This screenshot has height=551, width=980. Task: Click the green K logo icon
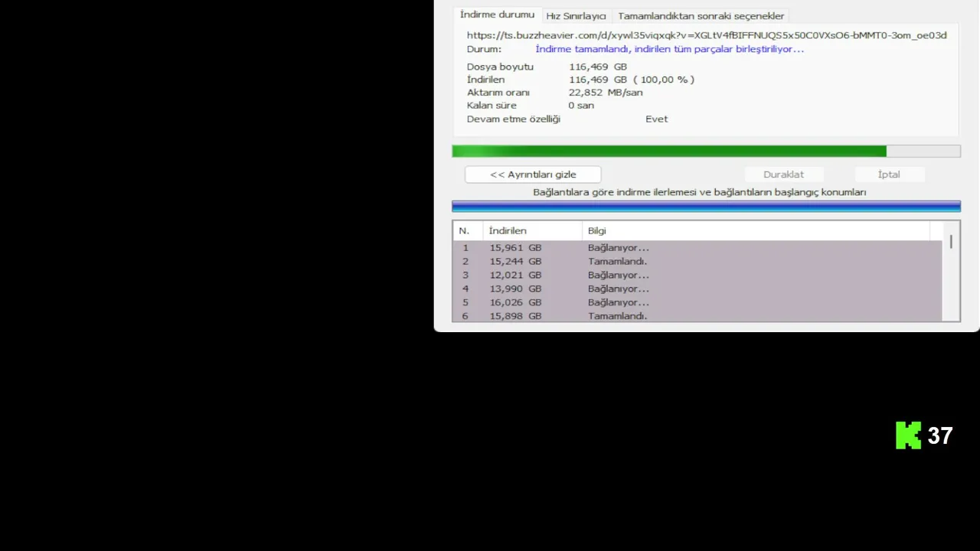(908, 435)
